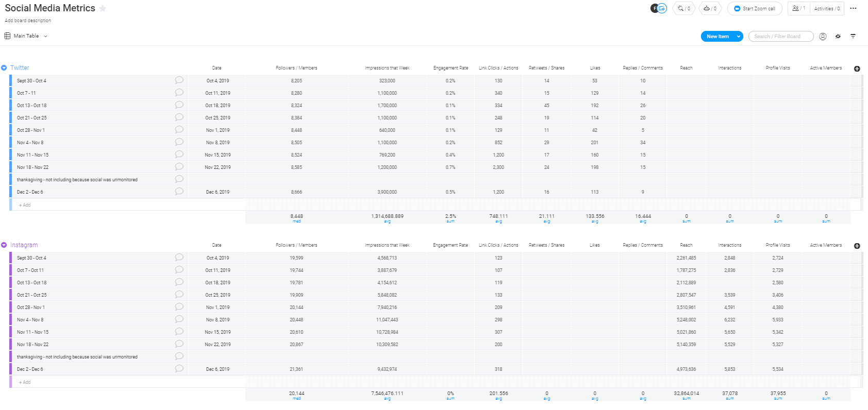Screen dimensions: 868x410
Task: Focus the Search / Filter Board field
Action: 781,37
